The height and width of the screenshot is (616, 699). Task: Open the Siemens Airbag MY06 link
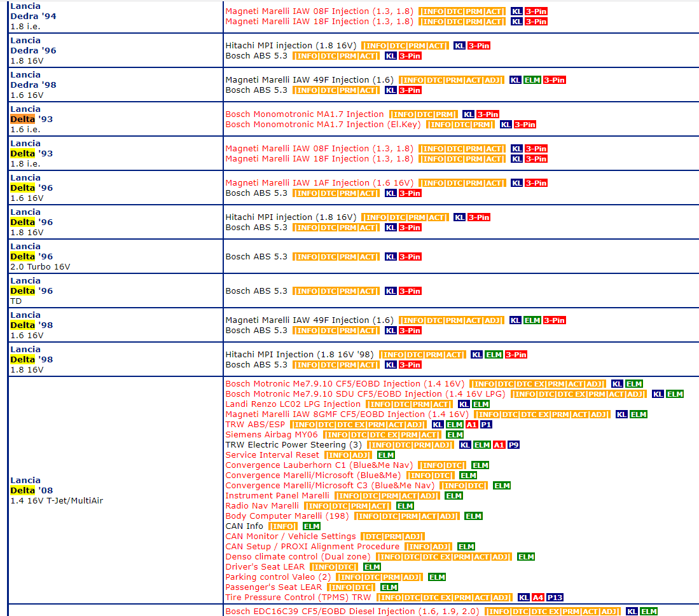[x=272, y=435]
